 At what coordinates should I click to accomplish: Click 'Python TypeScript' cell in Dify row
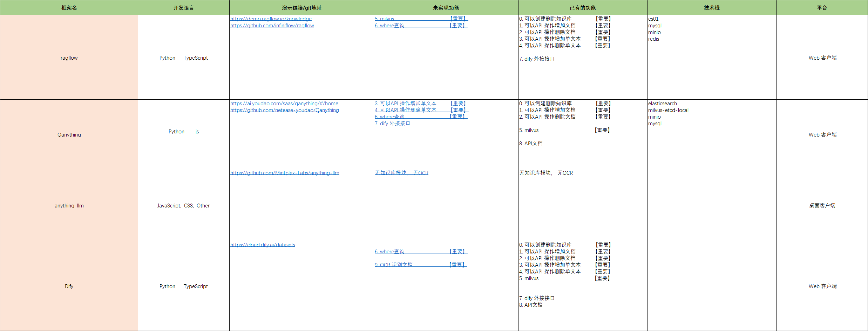click(184, 286)
